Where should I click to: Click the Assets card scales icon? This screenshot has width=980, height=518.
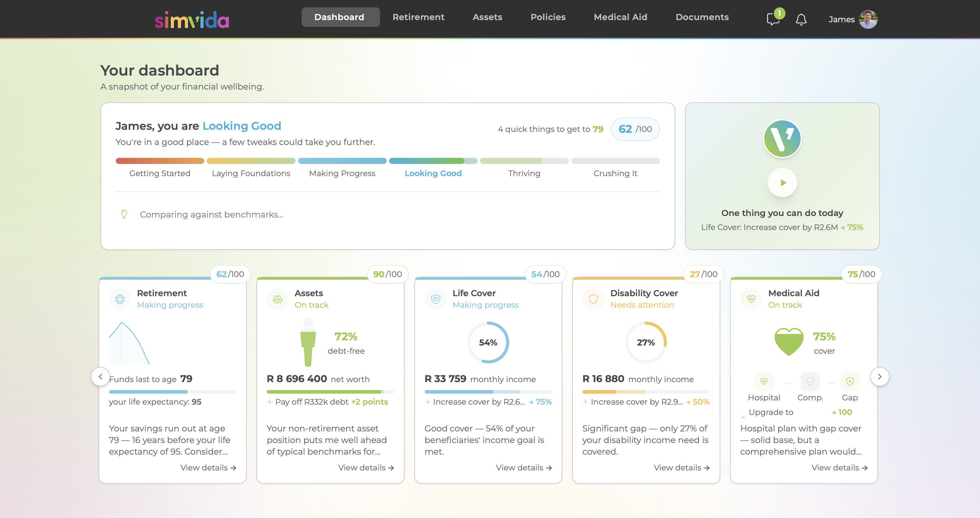278,299
